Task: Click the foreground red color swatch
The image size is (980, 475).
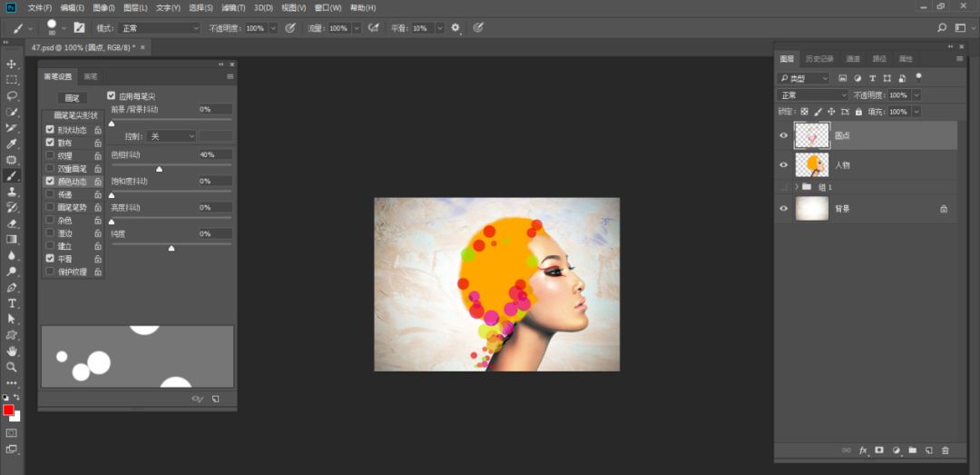Action: (8, 410)
